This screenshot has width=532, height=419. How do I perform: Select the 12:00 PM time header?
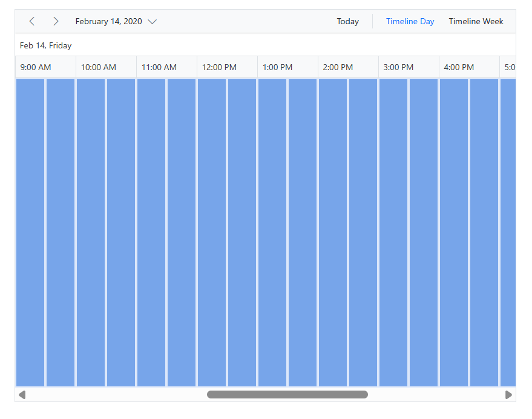227,67
